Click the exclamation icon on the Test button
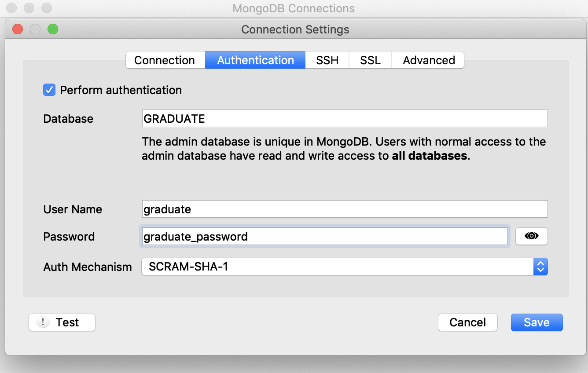This screenshot has height=373, width=588. coord(43,322)
